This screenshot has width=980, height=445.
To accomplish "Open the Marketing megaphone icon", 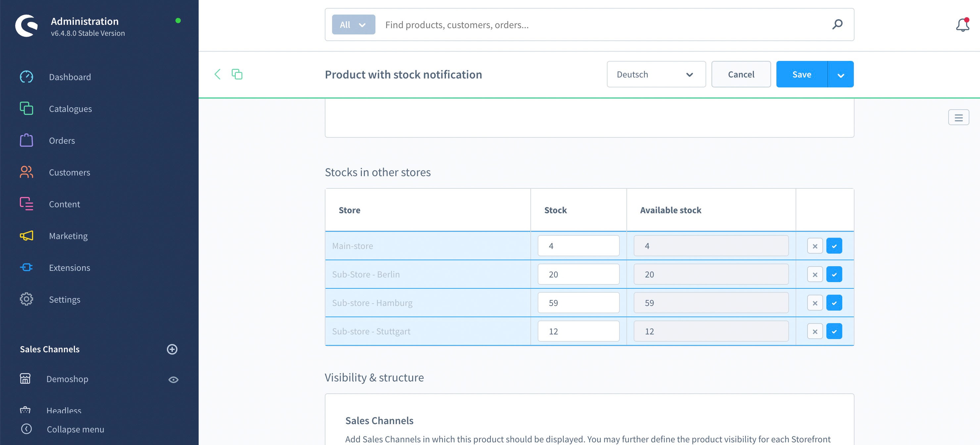I will tap(26, 236).
